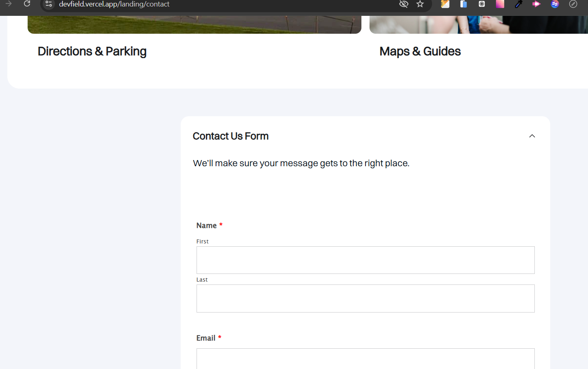This screenshot has width=588, height=369.
Task: Open the Maps & Guides link
Action: tap(420, 52)
